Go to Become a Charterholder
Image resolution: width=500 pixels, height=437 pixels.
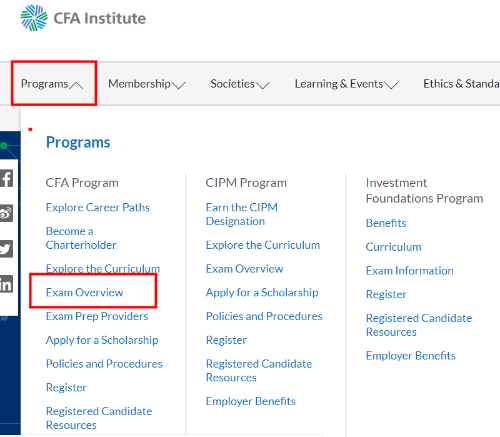pos(81,238)
